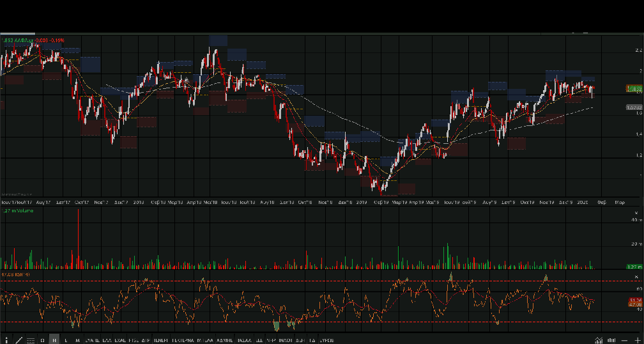644x344 pixels.
Task: Change chart type via candlestick icon
Action: point(612,340)
